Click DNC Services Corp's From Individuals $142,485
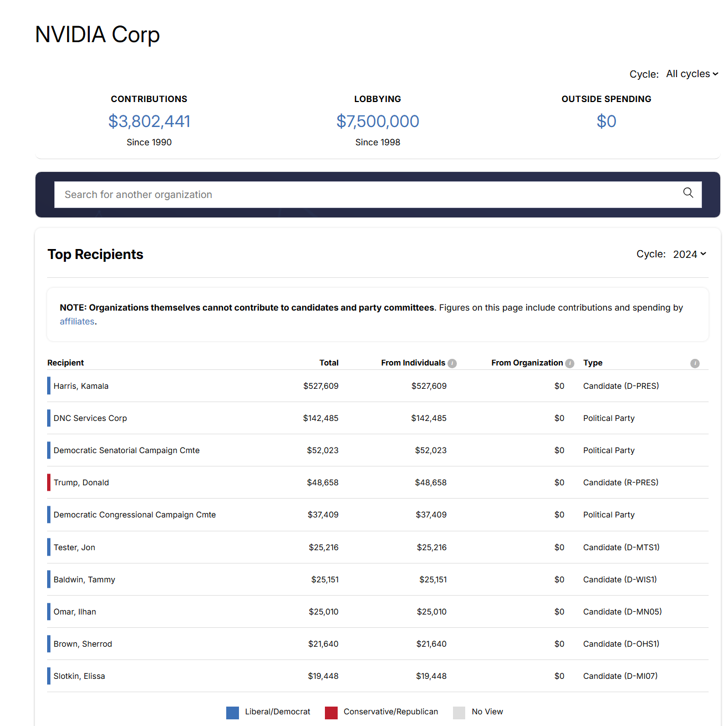The width and height of the screenshot is (728, 726). pos(429,418)
